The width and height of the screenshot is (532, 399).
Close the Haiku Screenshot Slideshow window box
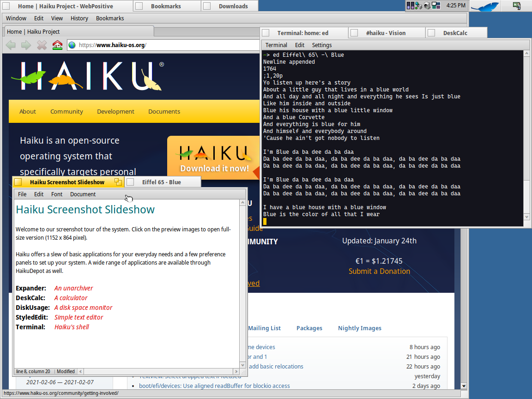click(18, 182)
